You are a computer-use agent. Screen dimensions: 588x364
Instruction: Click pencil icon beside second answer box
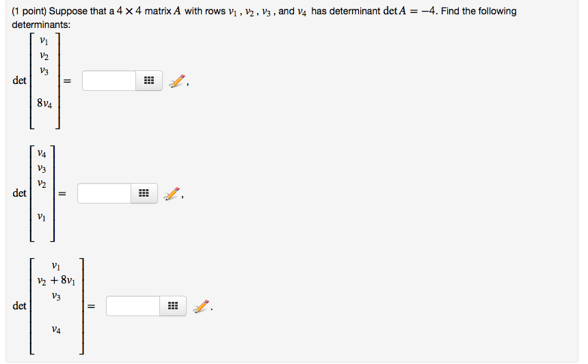pos(172,193)
